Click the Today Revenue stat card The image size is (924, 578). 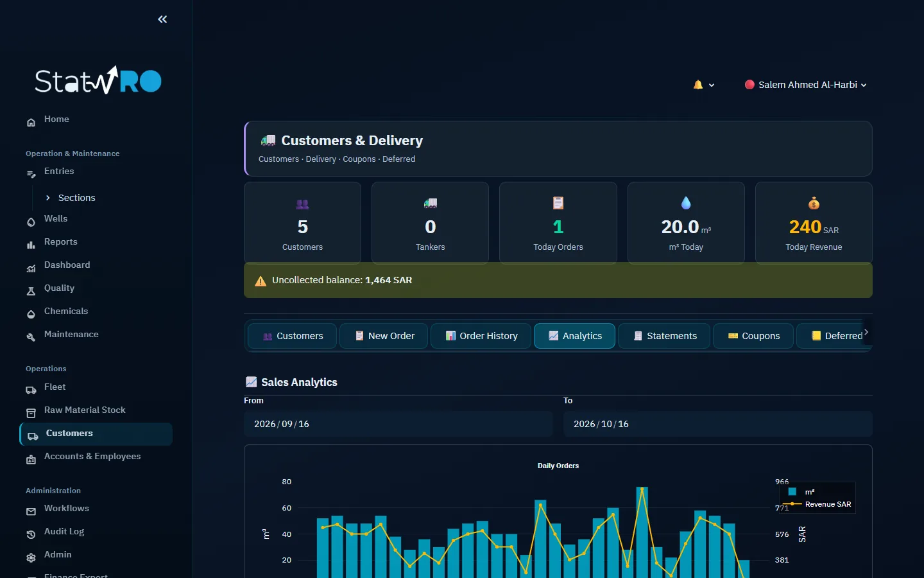[814, 223]
